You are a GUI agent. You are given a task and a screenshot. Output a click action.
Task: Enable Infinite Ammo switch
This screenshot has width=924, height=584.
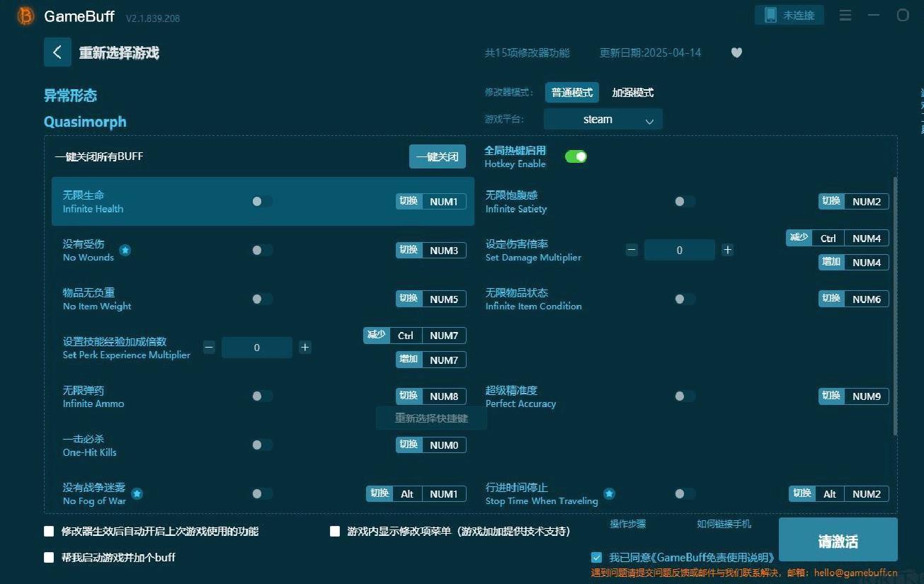(x=261, y=396)
